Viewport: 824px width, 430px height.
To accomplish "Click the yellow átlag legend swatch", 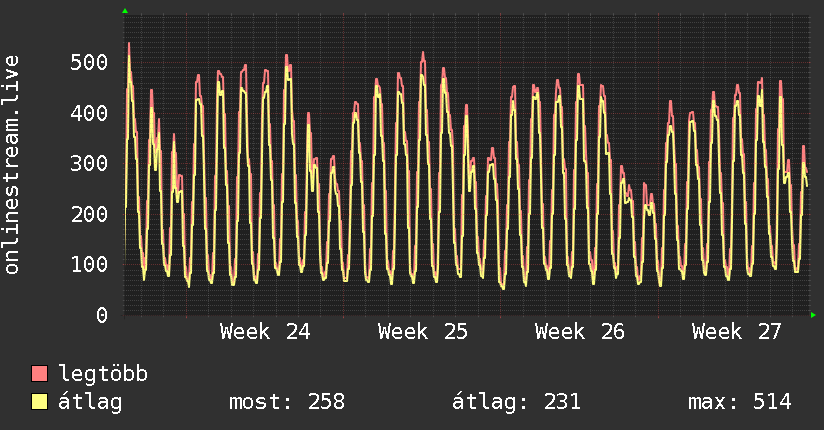I will [39, 402].
